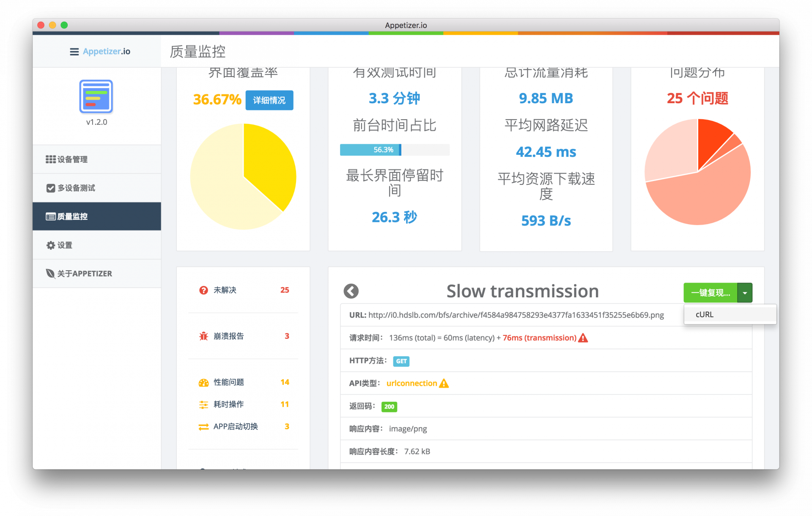Image resolution: width=812 pixels, height=516 pixels.
Task: Click the v1.2.0 version label
Action: [96, 122]
